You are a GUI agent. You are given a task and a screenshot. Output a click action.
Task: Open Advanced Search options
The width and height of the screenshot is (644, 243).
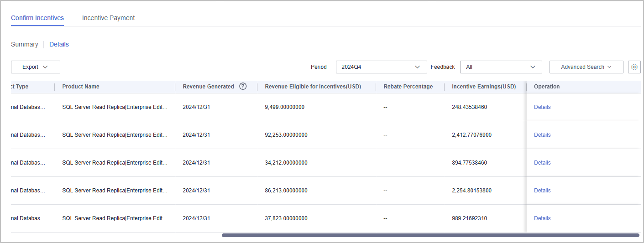coord(586,67)
